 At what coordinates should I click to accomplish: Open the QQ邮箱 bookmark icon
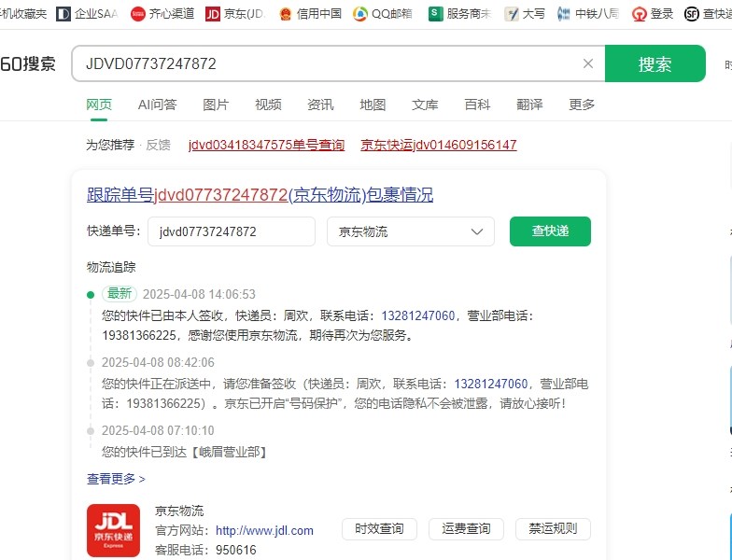pyautogui.click(x=360, y=14)
